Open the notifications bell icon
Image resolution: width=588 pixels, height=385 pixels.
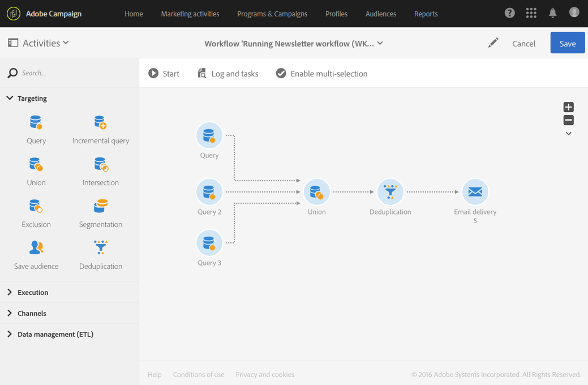click(x=552, y=13)
